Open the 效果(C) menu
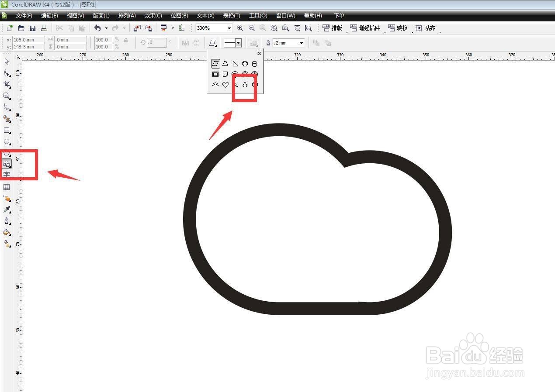 (x=153, y=16)
